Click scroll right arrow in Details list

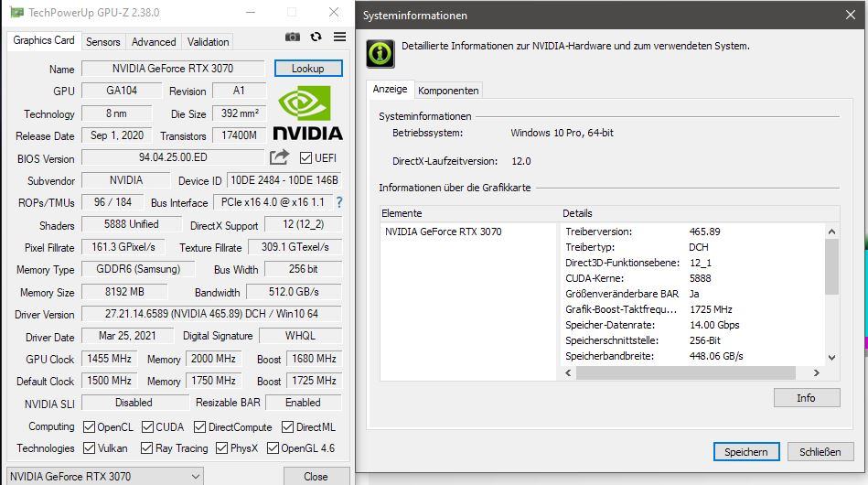817,373
